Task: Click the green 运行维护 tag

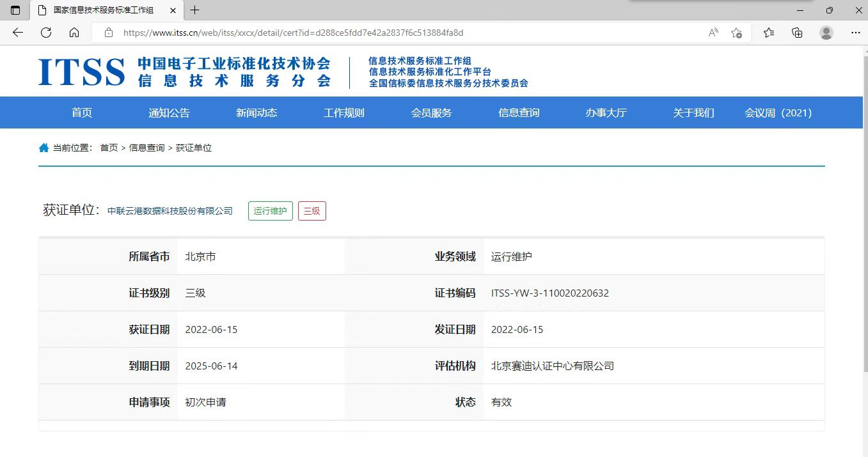Action: pos(271,211)
